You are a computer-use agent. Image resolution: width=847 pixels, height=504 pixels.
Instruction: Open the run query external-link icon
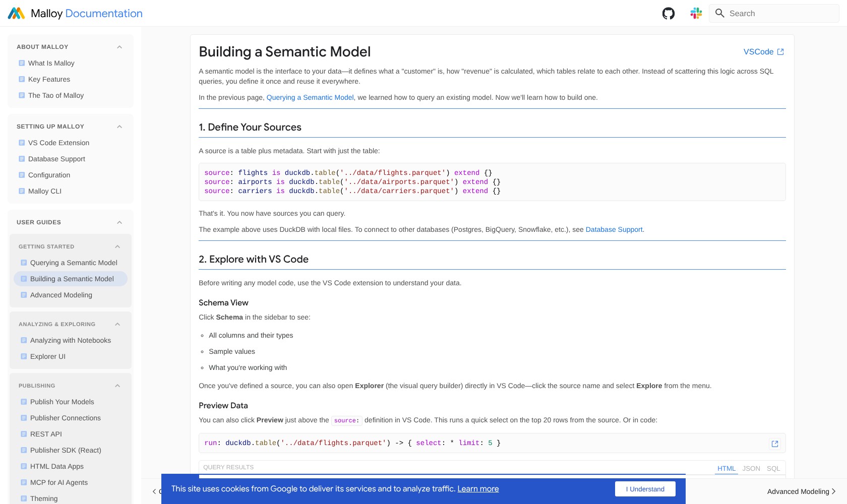775,444
